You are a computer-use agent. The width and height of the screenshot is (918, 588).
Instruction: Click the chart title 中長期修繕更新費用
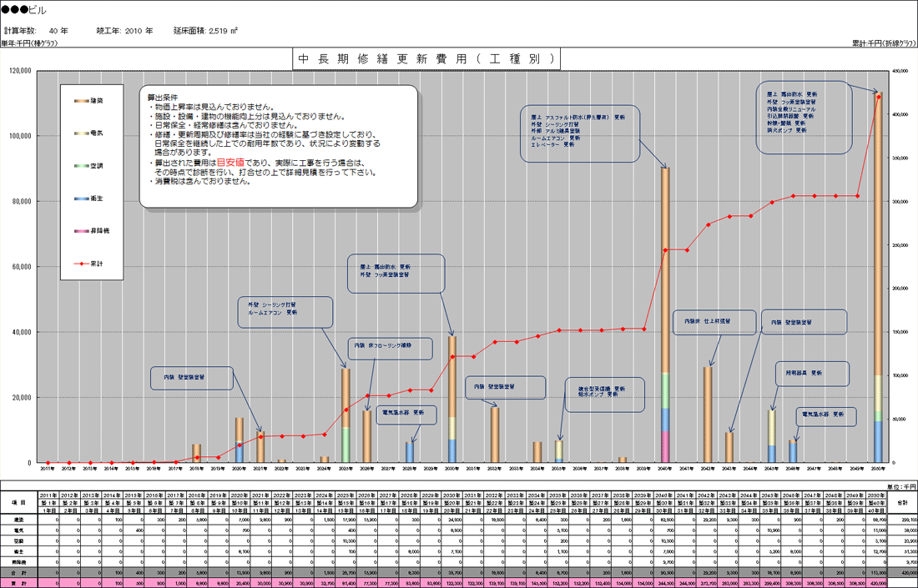426,59
